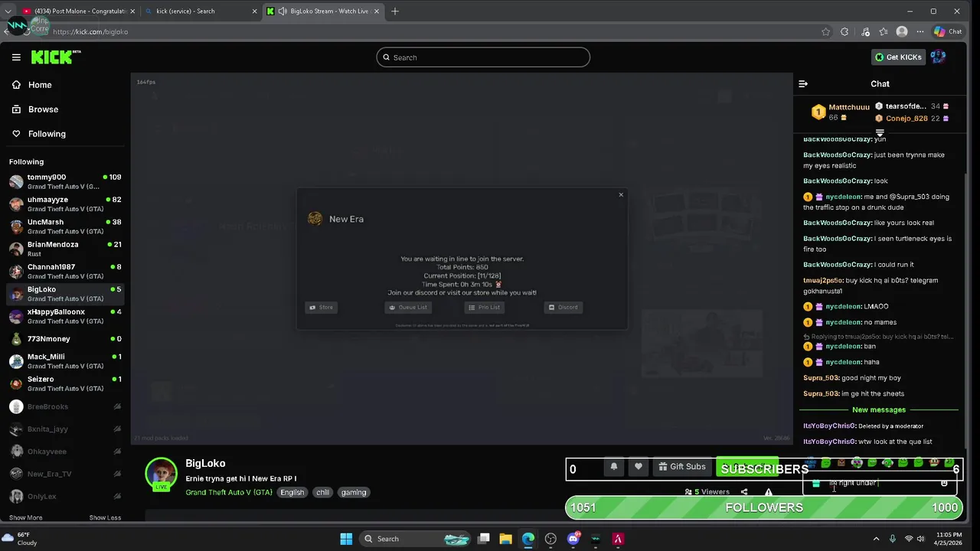Click the Gift Subs button
Viewport: 980px width, 551px height.
click(x=681, y=467)
